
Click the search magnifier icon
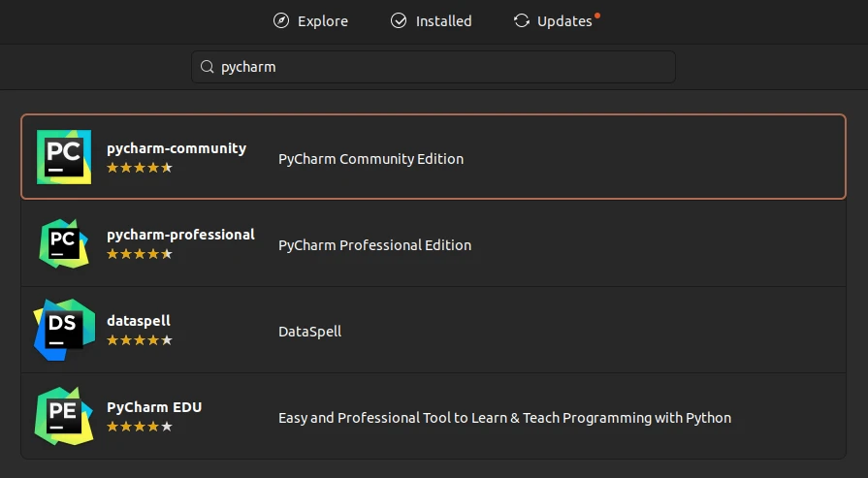point(207,67)
